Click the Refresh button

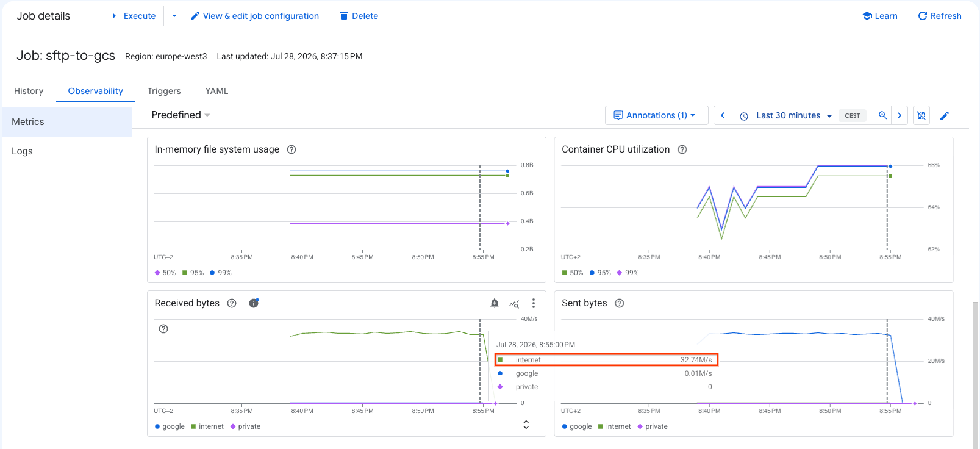pos(940,16)
